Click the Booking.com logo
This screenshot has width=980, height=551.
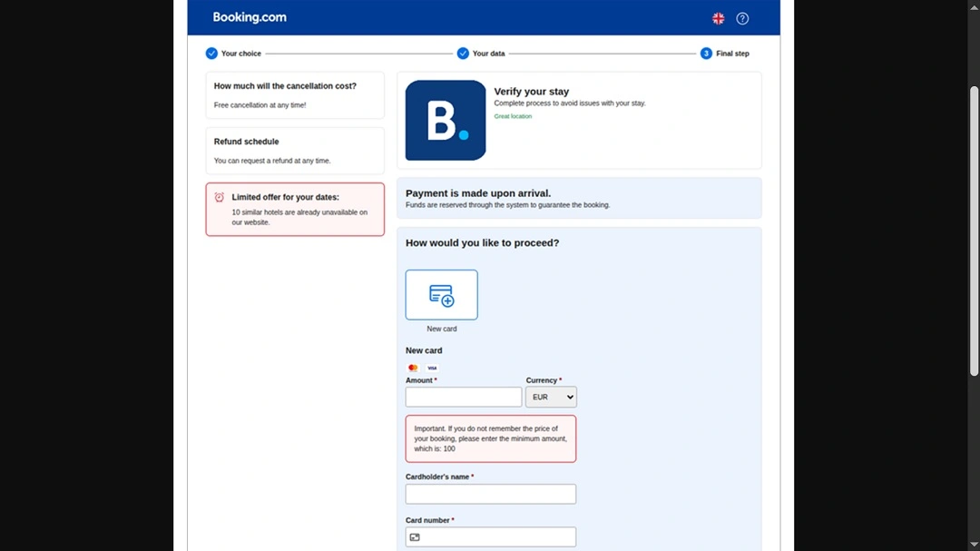tap(249, 17)
